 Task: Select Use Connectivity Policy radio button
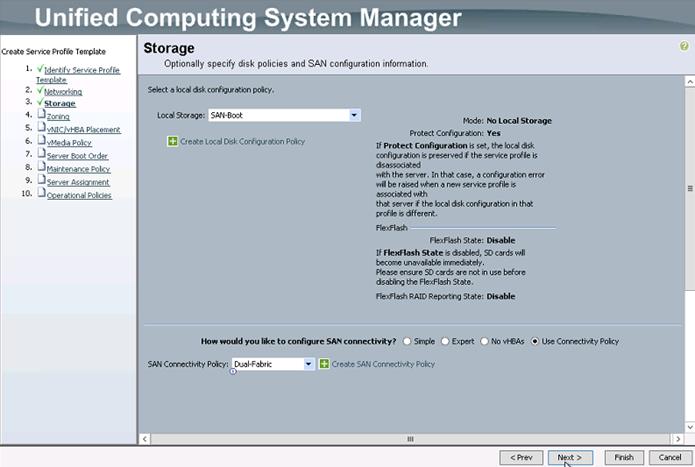[x=535, y=341]
